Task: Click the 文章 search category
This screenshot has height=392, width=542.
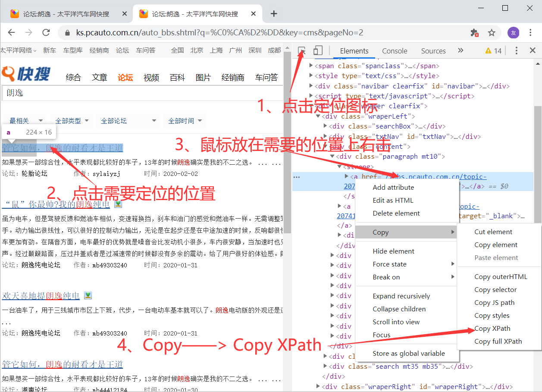Action: tap(99, 78)
